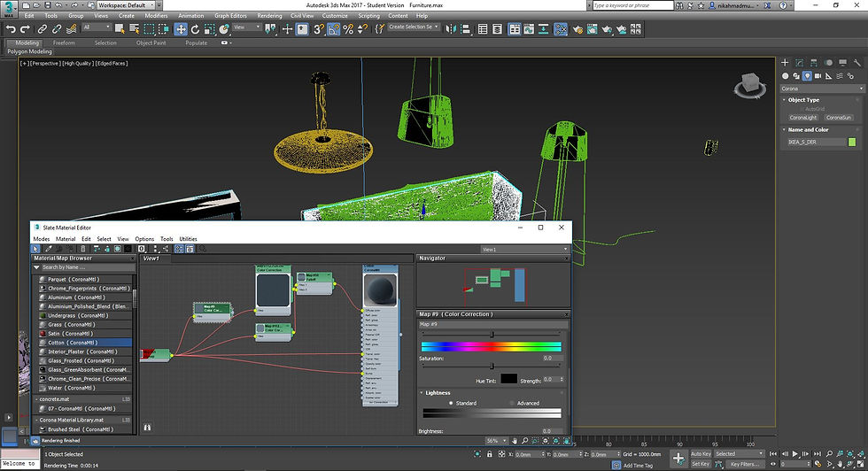Select Geometry category in Create panel

pos(785,76)
